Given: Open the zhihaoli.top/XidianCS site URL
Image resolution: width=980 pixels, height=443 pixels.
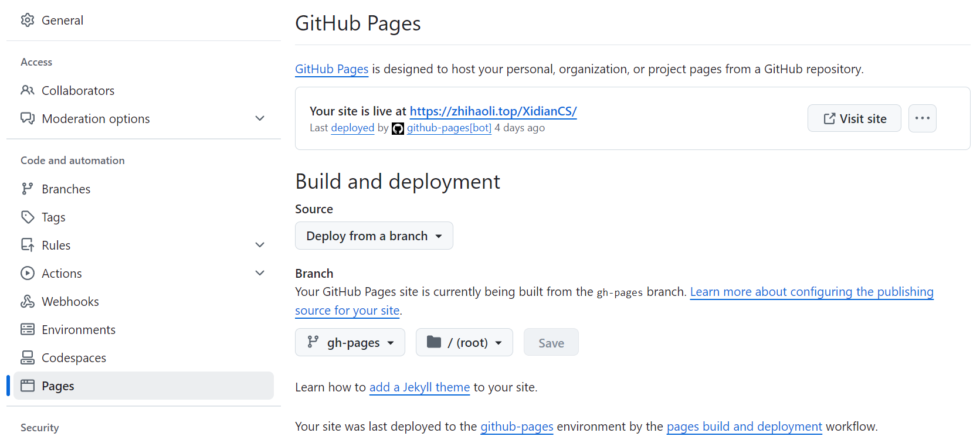Looking at the screenshot, I should coord(493,111).
